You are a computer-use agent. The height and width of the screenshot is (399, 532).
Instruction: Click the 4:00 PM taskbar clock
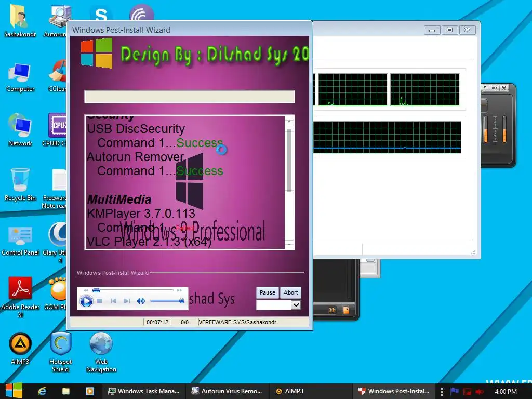pyautogui.click(x=506, y=391)
